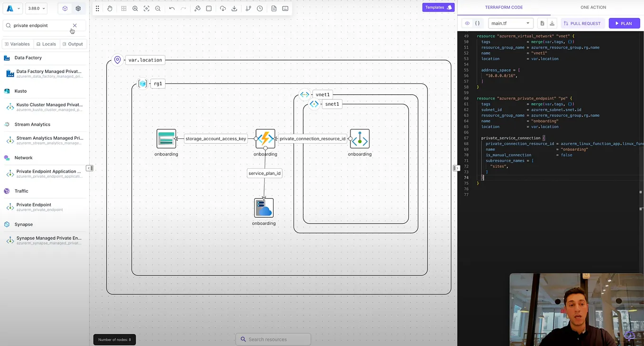Clear the private endpoint search with the X
The width and height of the screenshot is (644, 346).
tap(74, 25)
